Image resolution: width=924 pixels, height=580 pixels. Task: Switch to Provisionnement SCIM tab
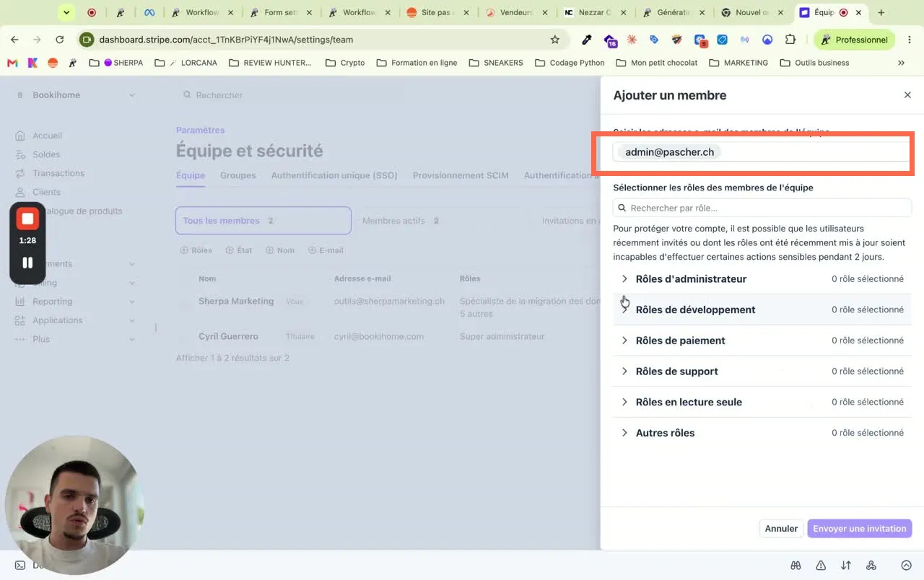coord(461,175)
